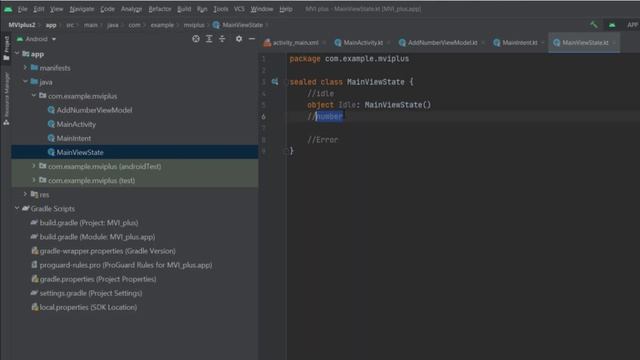Close the MainViewState.kt tab
Image resolution: width=640 pixels, height=360 pixels.
coord(614,42)
